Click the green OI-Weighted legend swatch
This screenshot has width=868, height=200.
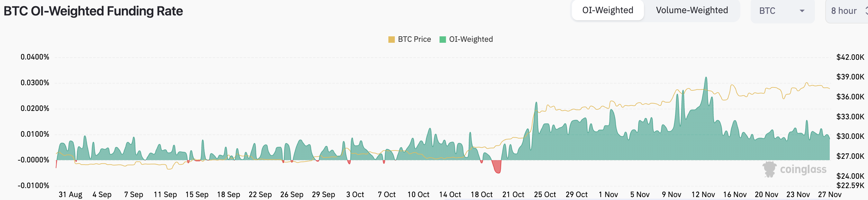pyautogui.click(x=442, y=40)
